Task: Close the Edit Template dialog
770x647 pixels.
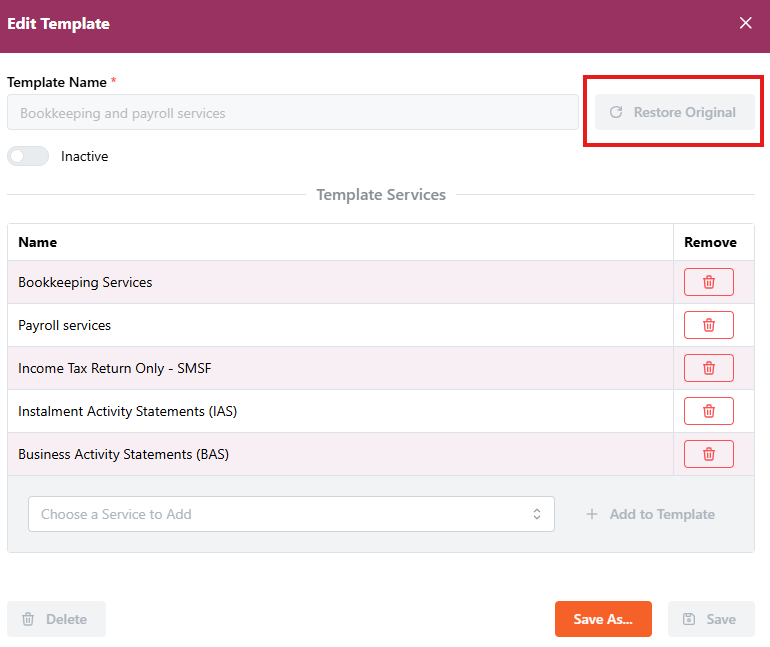Action: coord(745,23)
